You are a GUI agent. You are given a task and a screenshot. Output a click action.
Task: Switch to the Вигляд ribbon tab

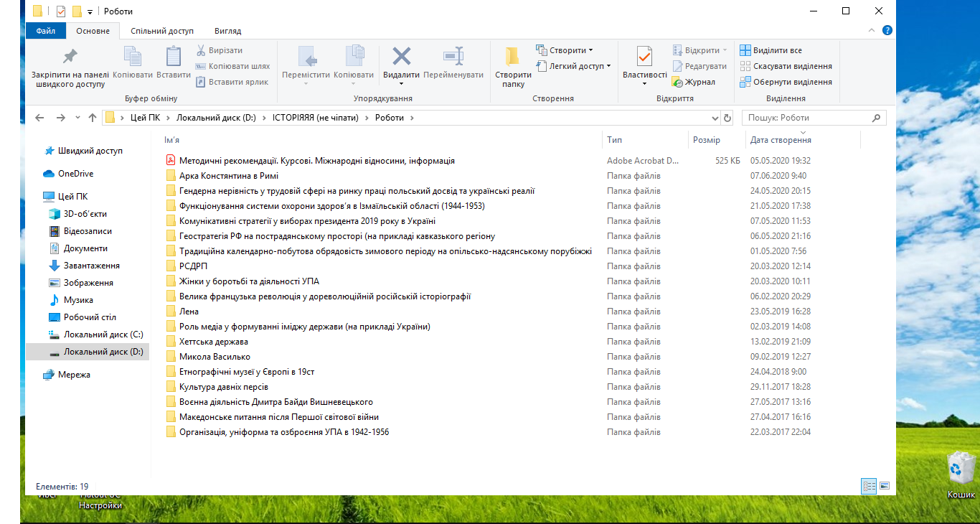pos(227,31)
